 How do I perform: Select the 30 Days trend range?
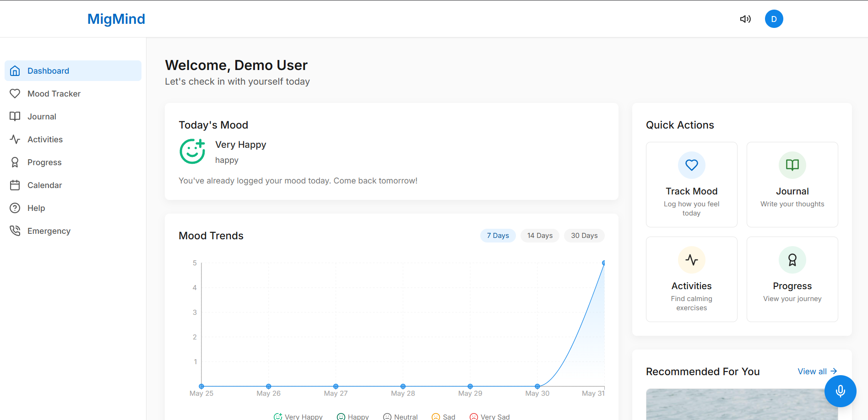584,236
